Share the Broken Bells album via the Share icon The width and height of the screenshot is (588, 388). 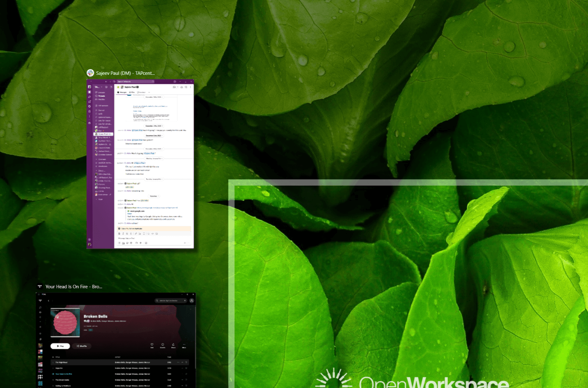173,345
